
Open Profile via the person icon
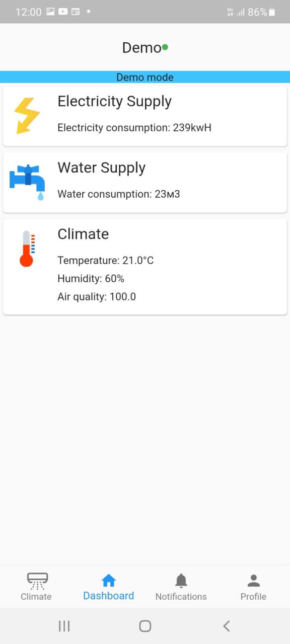click(253, 581)
